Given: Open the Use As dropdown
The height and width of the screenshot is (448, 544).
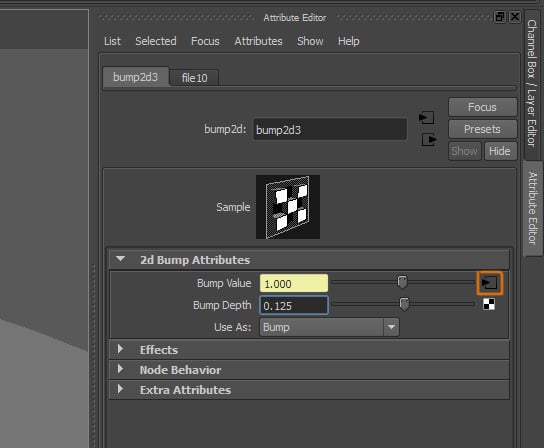Looking at the screenshot, I should [330, 327].
